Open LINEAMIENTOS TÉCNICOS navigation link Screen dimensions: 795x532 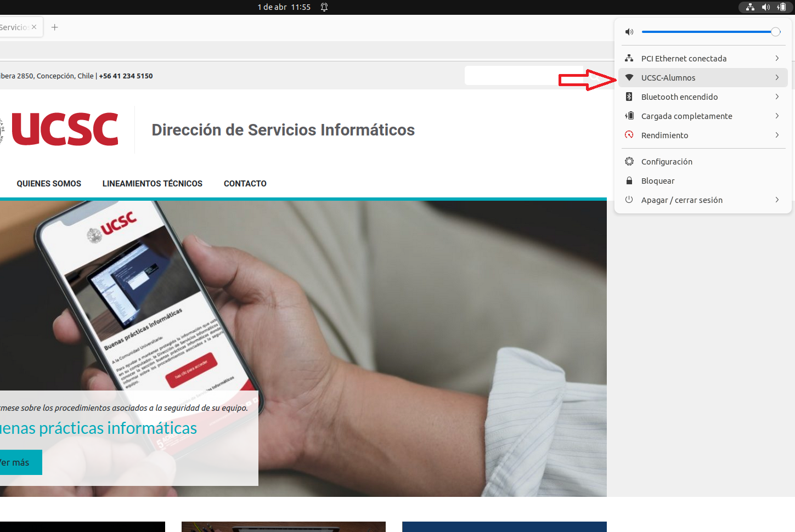tap(153, 184)
